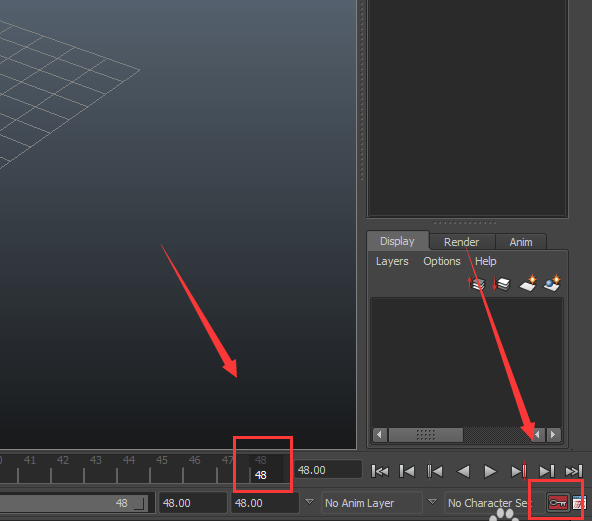Open the No Anim Layer dropdown arrow
592x521 pixels.
310,502
